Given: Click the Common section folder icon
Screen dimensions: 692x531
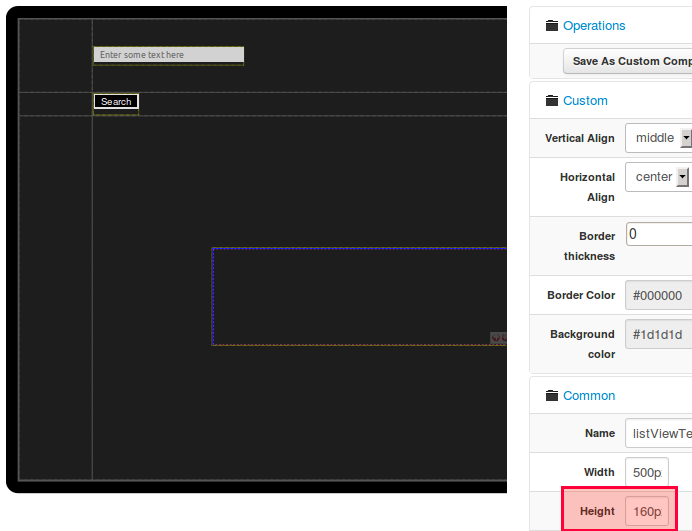Looking at the screenshot, I should (551, 396).
